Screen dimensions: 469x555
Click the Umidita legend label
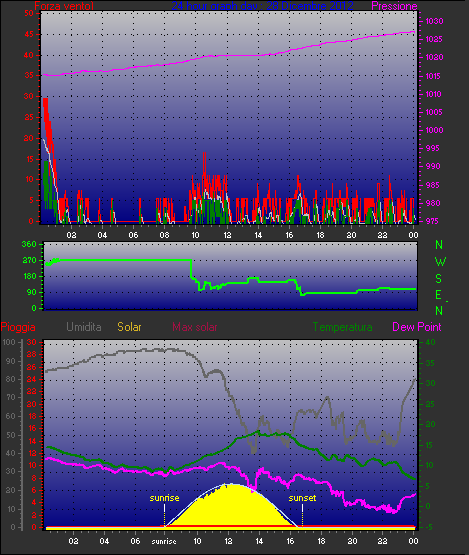[x=84, y=327]
